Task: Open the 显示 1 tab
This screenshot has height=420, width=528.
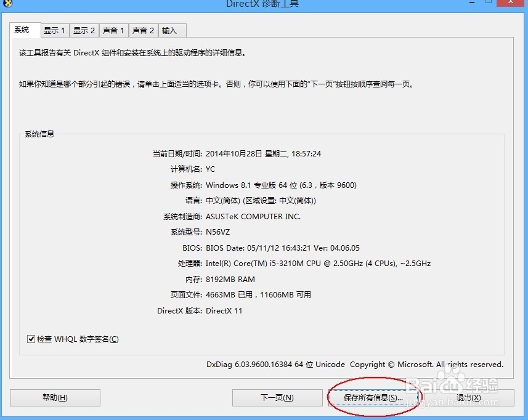Action: 54,31
